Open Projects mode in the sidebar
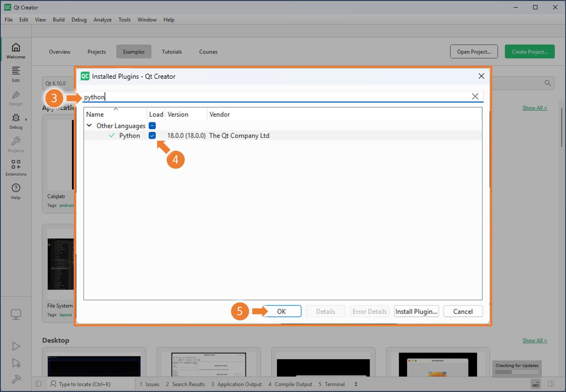 click(16, 145)
